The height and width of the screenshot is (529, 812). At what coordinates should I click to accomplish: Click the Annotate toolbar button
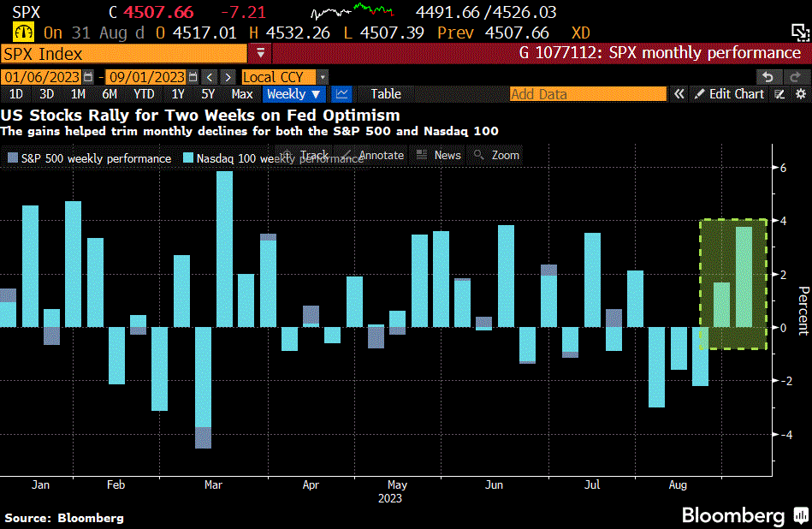pyautogui.click(x=373, y=155)
